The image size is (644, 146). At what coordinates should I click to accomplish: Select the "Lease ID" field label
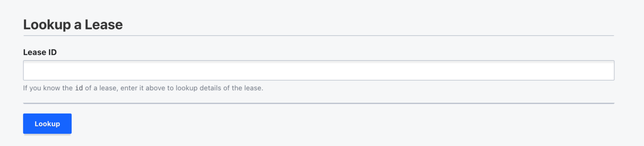40,52
